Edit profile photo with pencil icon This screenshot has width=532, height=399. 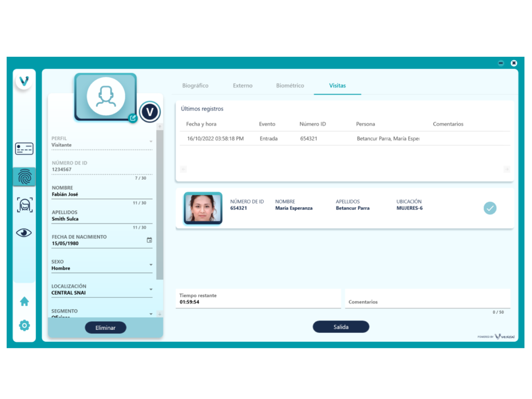click(133, 118)
